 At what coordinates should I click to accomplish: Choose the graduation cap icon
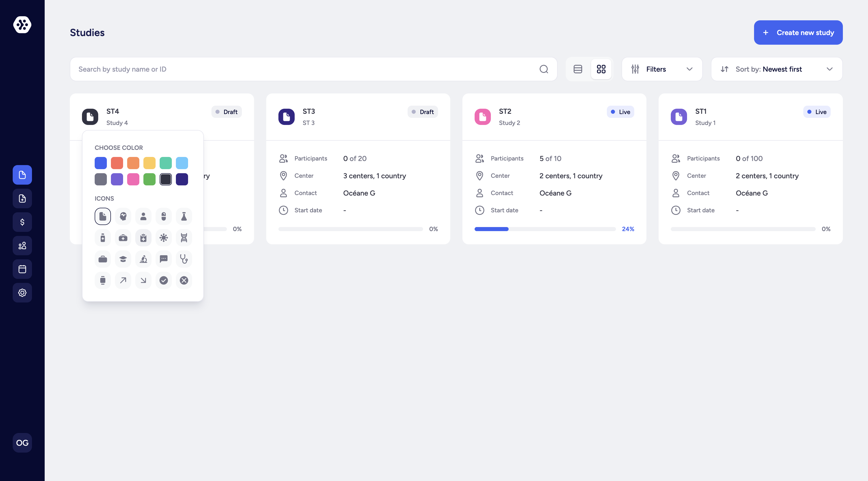tap(123, 259)
